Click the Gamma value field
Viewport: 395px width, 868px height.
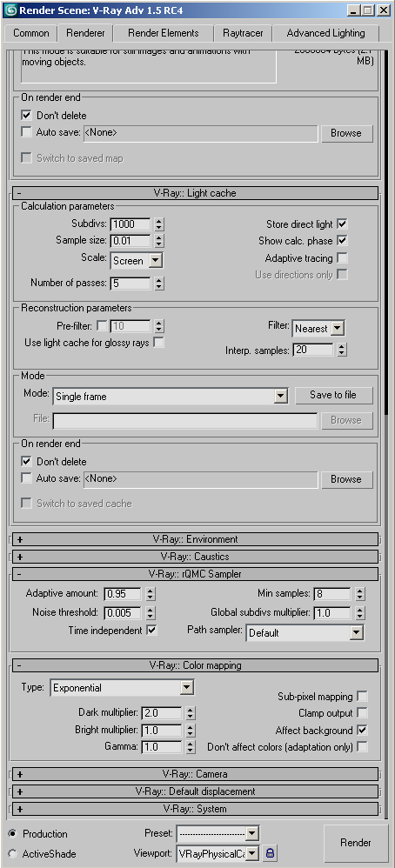tap(162, 747)
